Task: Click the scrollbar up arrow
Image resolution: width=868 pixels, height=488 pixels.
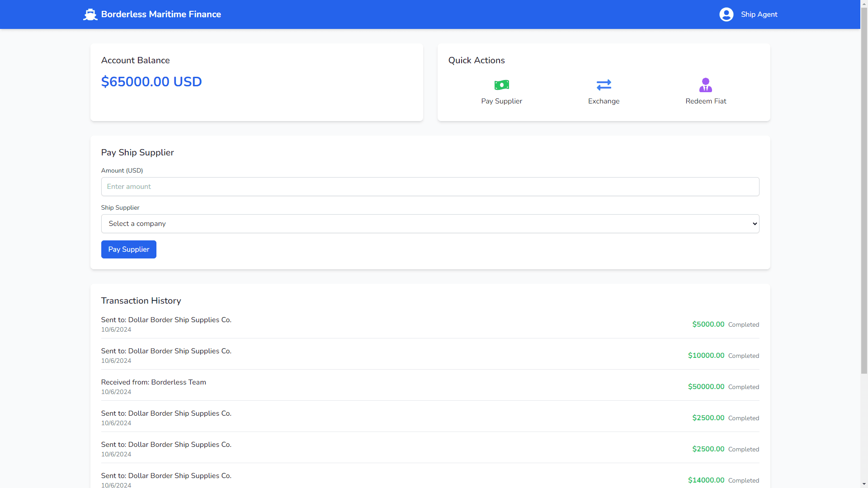Action: pyautogui.click(x=864, y=3)
